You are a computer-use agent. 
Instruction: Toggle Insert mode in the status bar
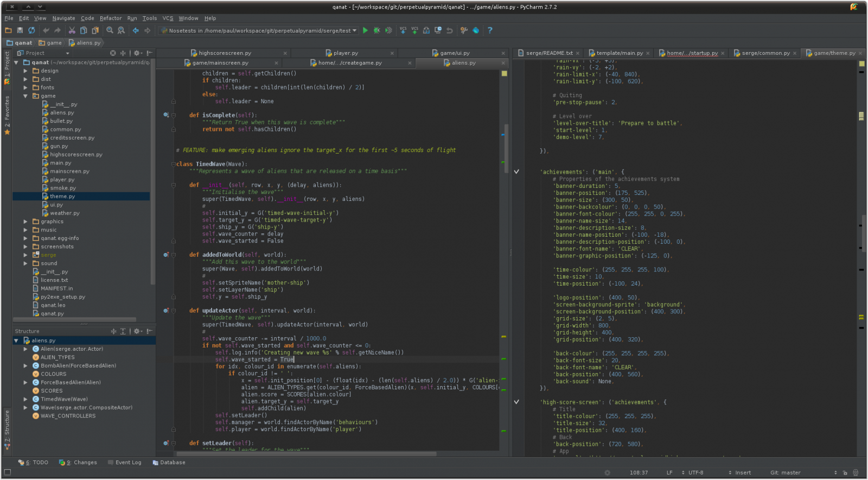pyautogui.click(x=743, y=472)
